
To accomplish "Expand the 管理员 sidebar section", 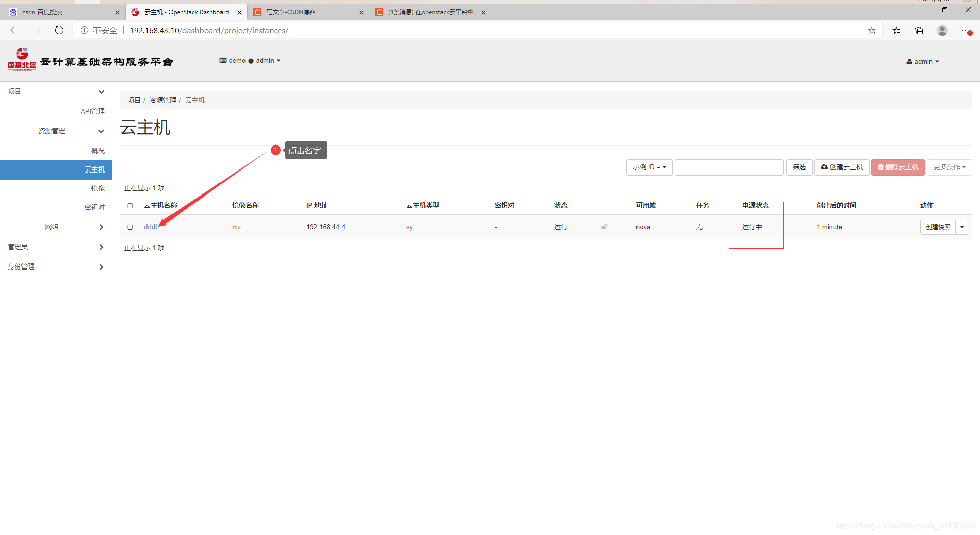I will pyautogui.click(x=101, y=247).
